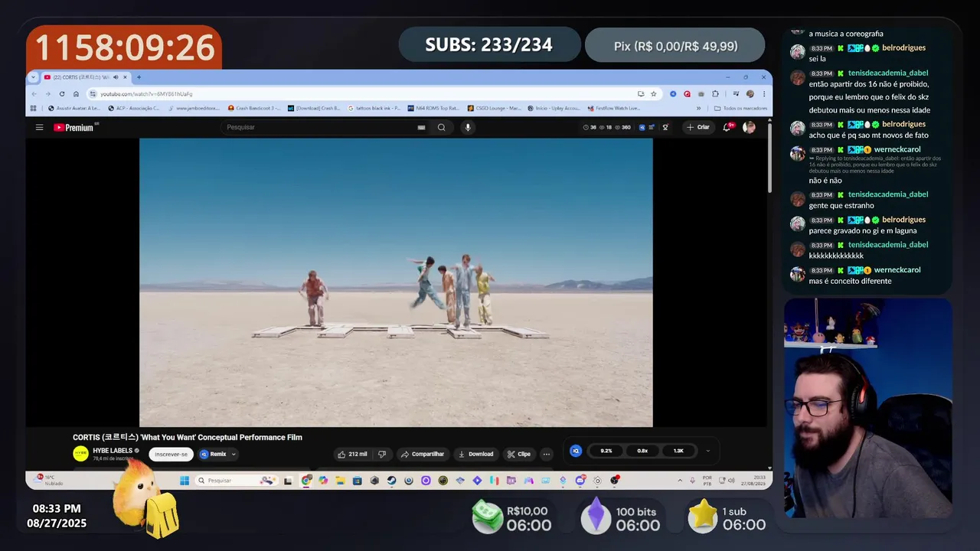Click the Download button under the video
The width and height of the screenshot is (980, 551).
(475, 454)
